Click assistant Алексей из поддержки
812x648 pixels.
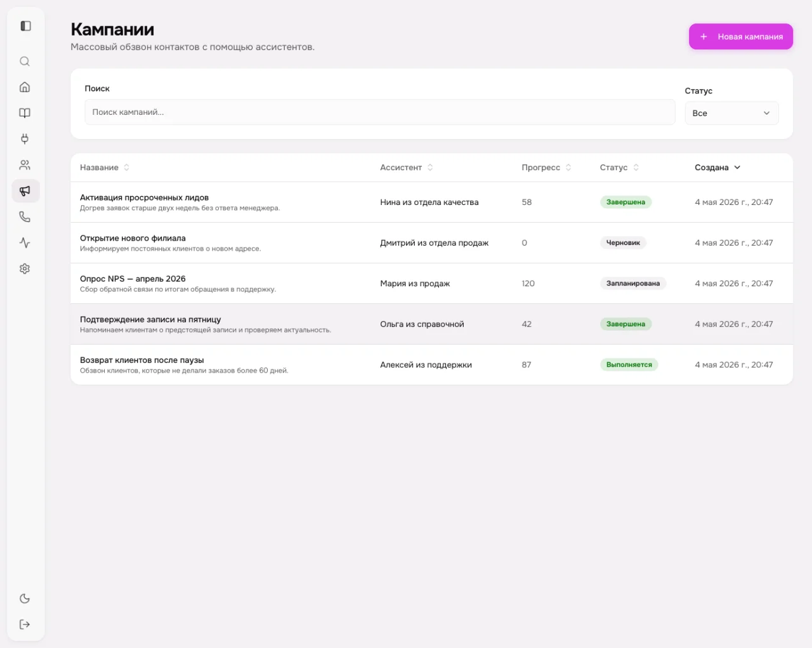click(x=426, y=365)
